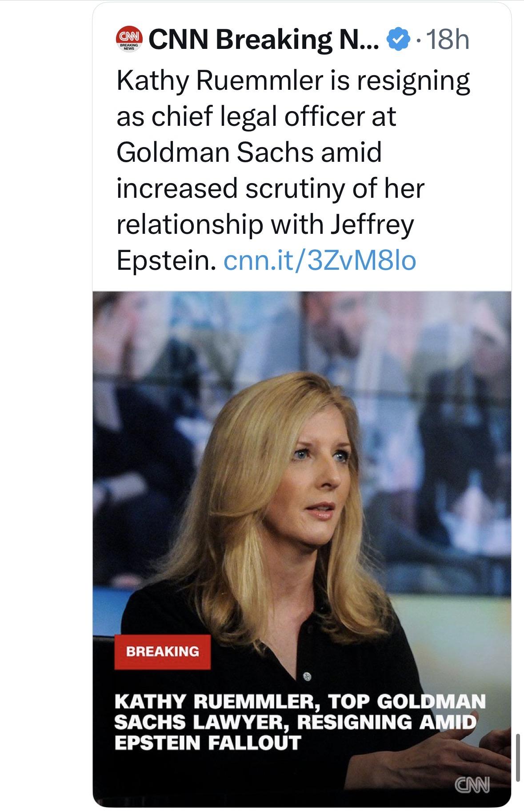This screenshot has width=524, height=812.
Task: Click the red BREAKING label on the image
Action: point(162,652)
